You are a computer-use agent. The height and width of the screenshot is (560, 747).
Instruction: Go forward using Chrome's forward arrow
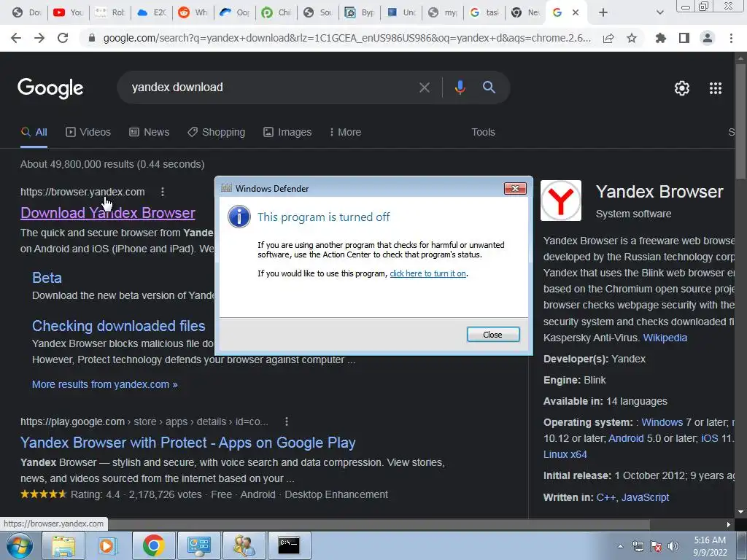pyautogui.click(x=39, y=38)
